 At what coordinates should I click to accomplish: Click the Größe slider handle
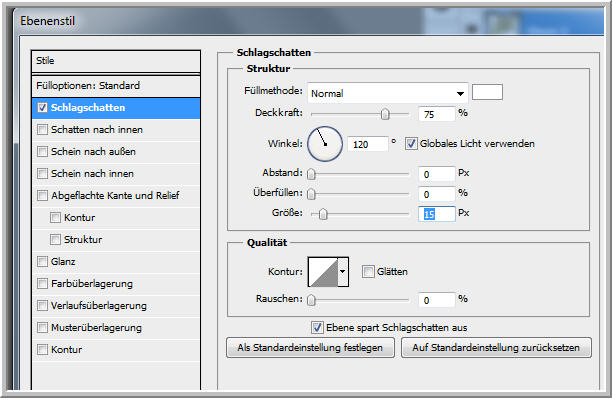click(x=323, y=214)
